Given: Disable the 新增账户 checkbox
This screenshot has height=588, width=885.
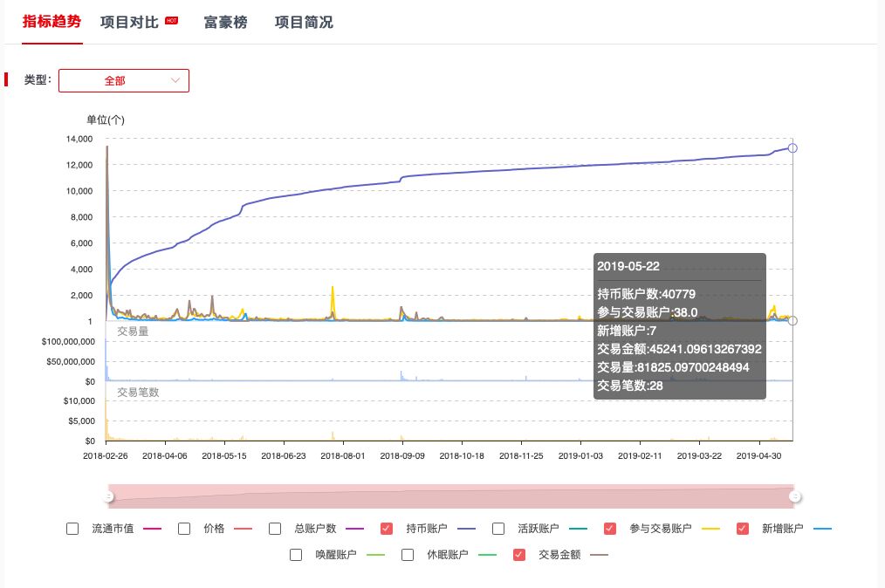Looking at the screenshot, I should pos(743,529).
